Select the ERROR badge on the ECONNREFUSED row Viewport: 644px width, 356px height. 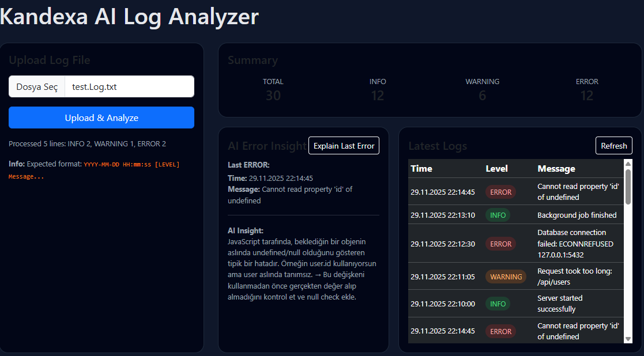click(x=499, y=244)
